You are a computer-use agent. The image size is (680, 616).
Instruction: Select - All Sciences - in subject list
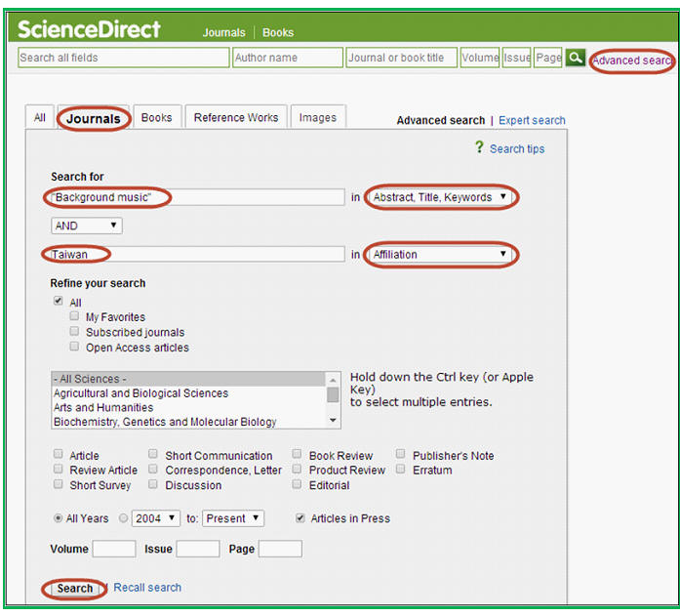click(x=188, y=379)
